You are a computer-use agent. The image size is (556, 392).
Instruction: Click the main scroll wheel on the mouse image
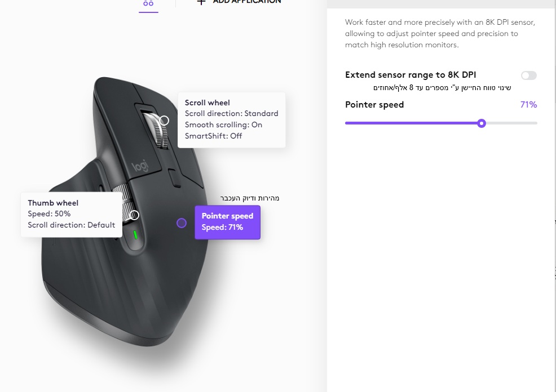(x=154, y=130)
